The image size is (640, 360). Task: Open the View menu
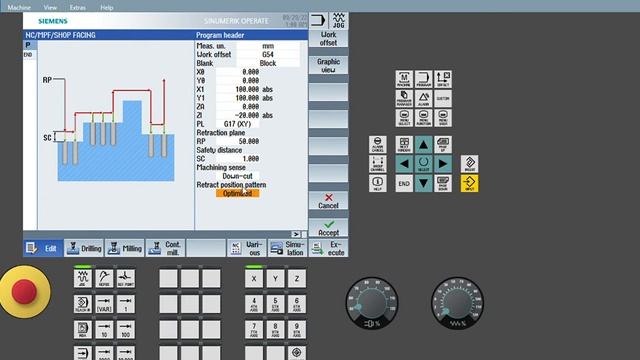coord(50,7)
